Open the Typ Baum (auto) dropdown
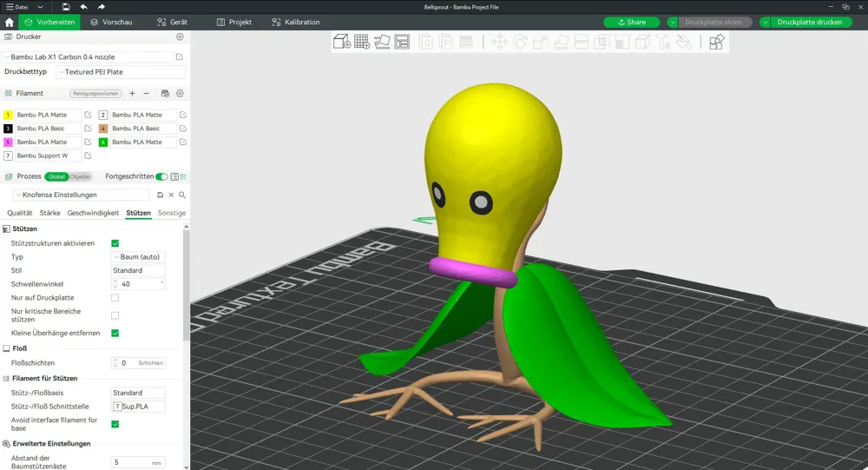Image resolution: width=868 pixels, height=470 pixels. point(138,257)
